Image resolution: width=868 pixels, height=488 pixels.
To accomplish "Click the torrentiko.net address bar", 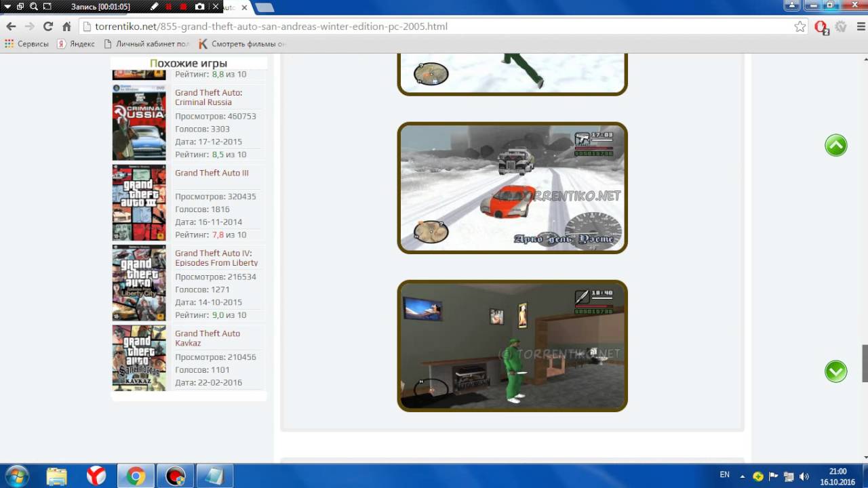I will pyautogui.click(x=434, y=26).
